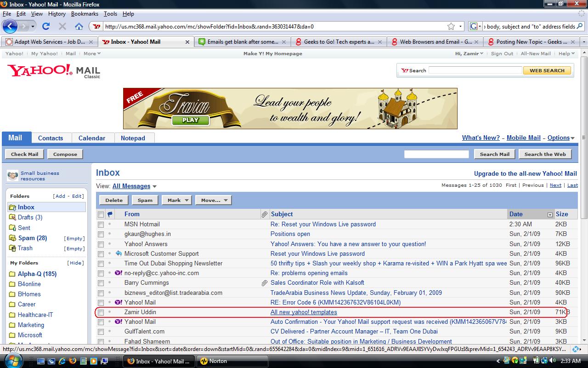Click the Yahoo badge beside no-reply@cc.yahoo-inc.com
This screenshot has width=588, height=368.
pos(119,273)
